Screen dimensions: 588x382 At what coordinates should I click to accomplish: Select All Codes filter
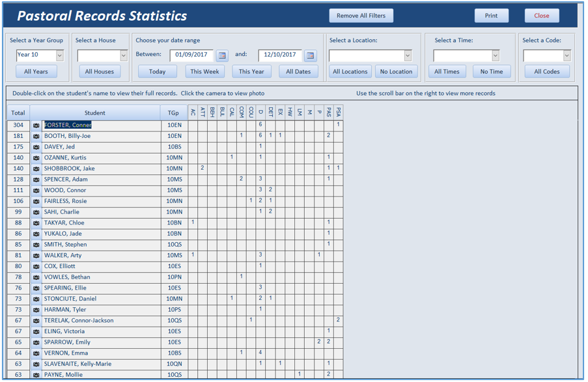547,71
